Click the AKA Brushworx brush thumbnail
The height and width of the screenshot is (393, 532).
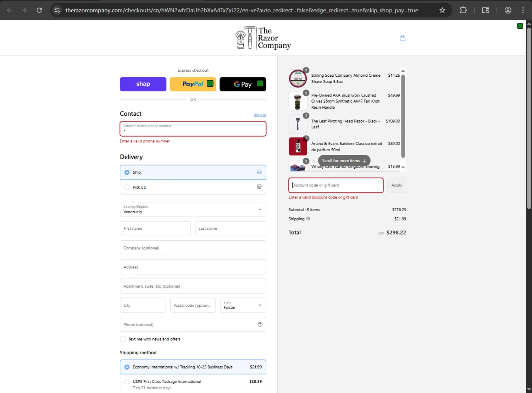(298, 101)
